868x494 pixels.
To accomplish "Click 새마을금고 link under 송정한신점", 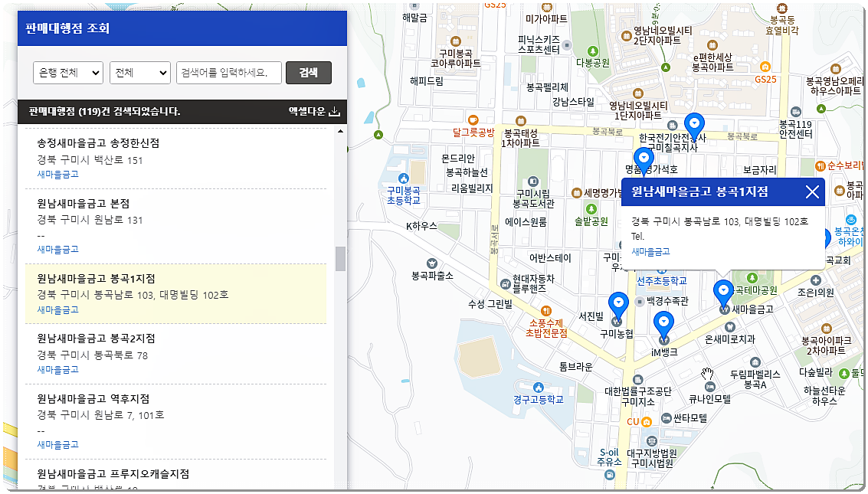I will coord(57,174).
